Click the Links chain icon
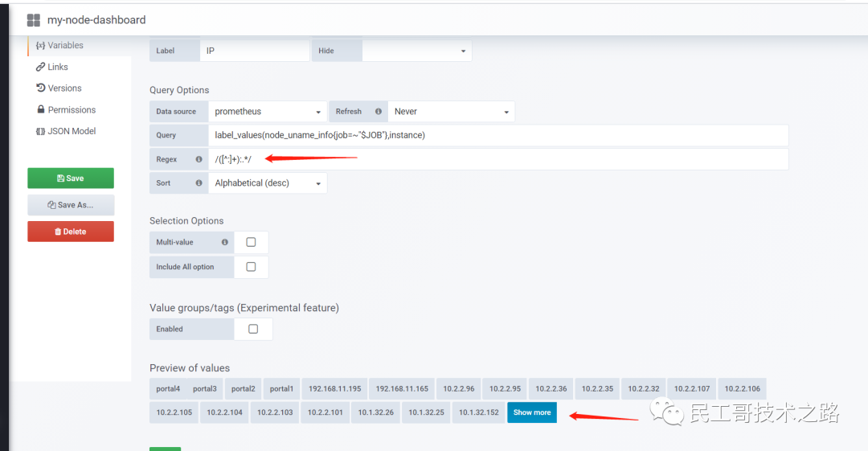 [x=40, y=67]
